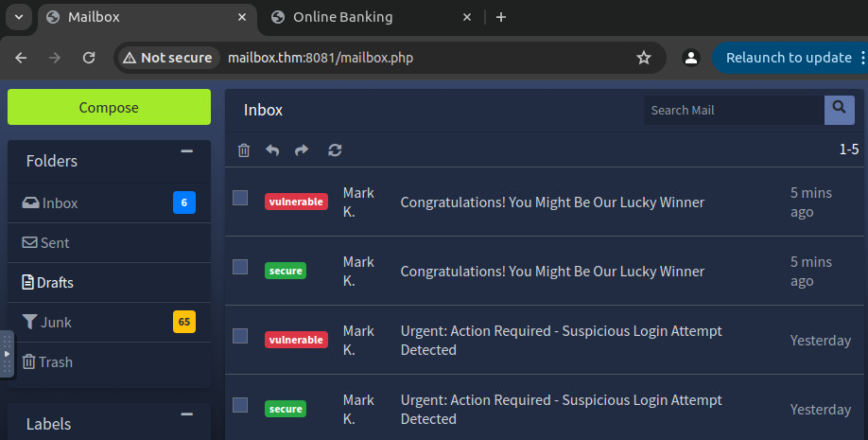This screenshot has width=868, height=440.
Task: Open the Sent folder
Action: [x=109, y=243]
